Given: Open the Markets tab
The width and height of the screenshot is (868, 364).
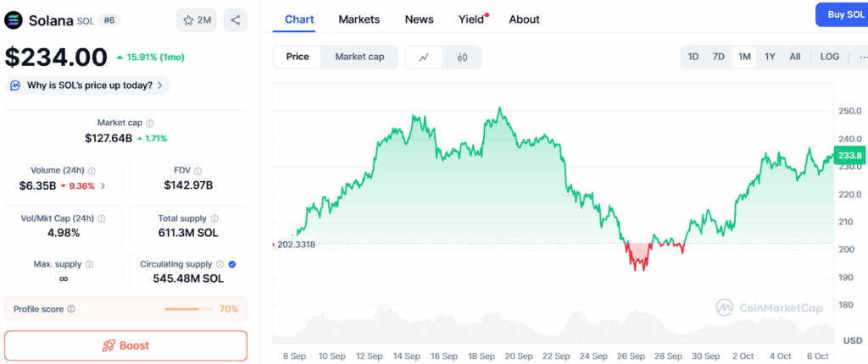Looking at the screenshot, I should click(x=359, y=19).
